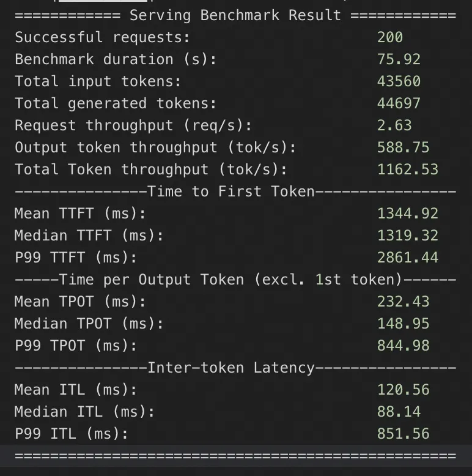Click the P99 TPOT value 844.98
The height and width of the screenshot is (476, 472).
tap(403, 346)
